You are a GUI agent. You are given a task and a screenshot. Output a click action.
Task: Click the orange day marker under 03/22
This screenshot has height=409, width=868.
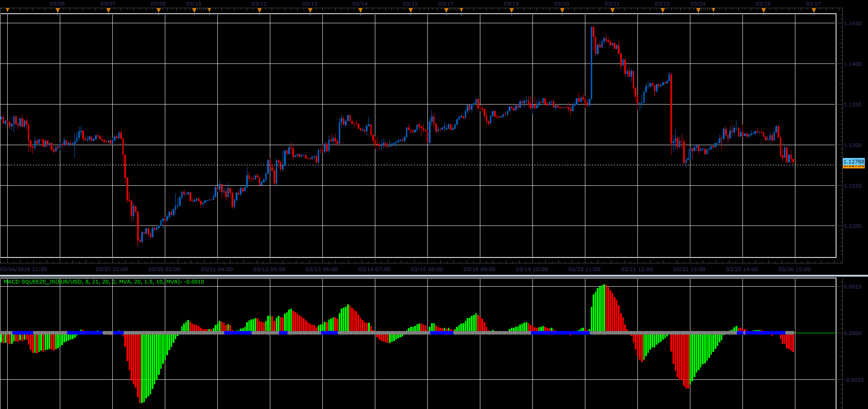pyautogui.click(x=662, y=10)
